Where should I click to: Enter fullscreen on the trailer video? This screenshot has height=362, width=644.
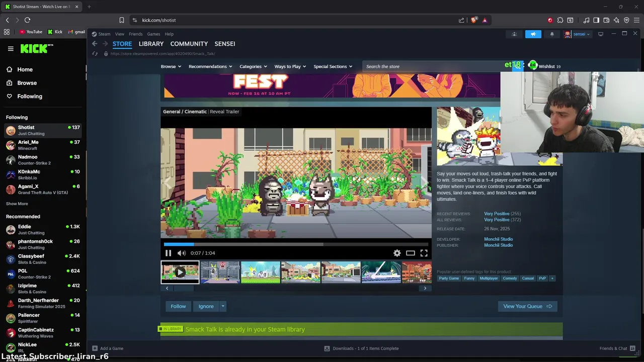coord(424,253)
